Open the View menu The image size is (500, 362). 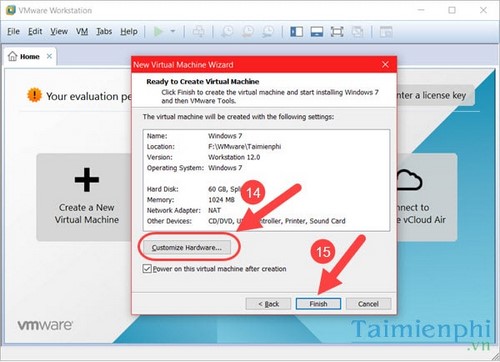coord(59,31)
